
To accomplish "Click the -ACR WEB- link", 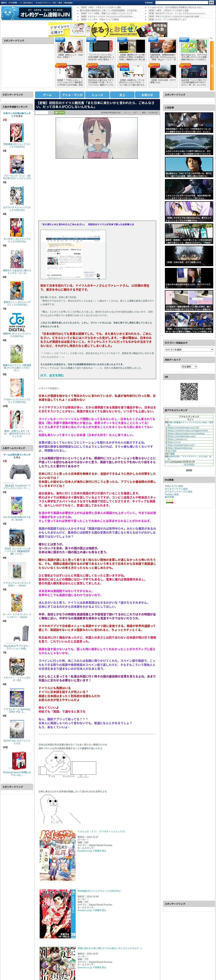I will [189, 465].
